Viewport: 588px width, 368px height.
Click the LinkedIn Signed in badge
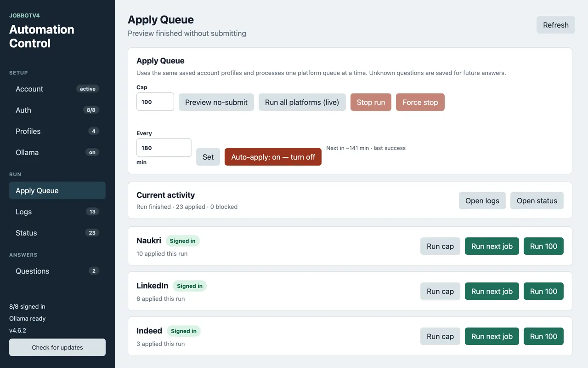190,286
